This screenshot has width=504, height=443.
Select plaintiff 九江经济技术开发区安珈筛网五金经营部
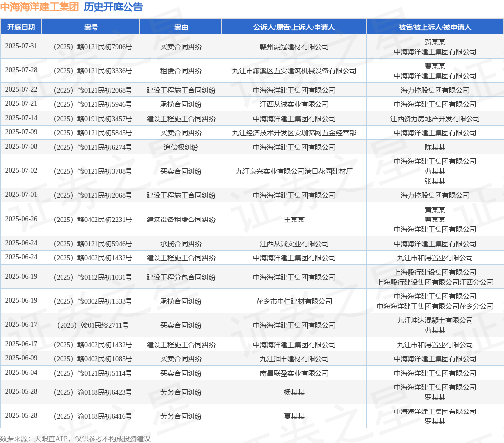point(294,133)
